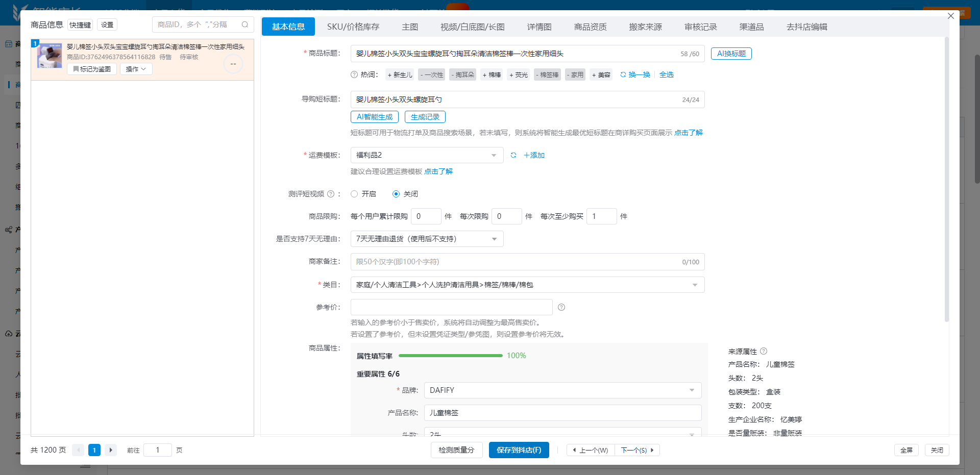Select the 关闭 radio button
980x475 pixels.
coord(396,194)
